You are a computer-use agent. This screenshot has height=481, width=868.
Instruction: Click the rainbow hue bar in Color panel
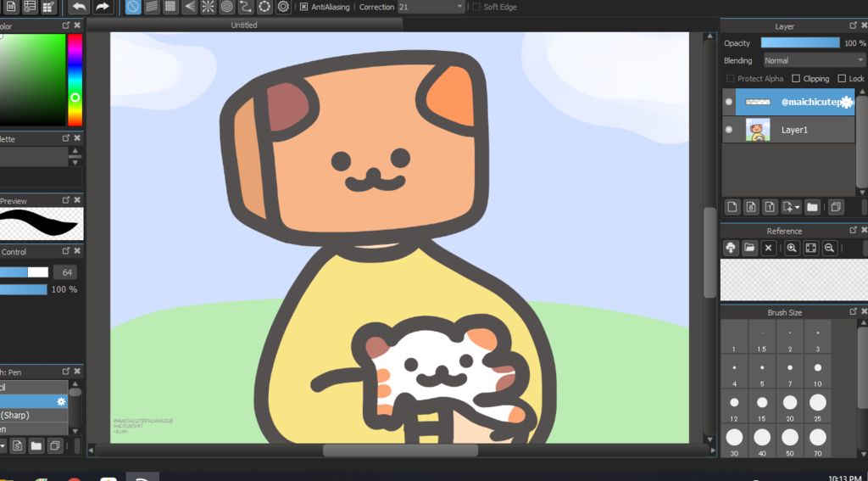tap(75, 80)
